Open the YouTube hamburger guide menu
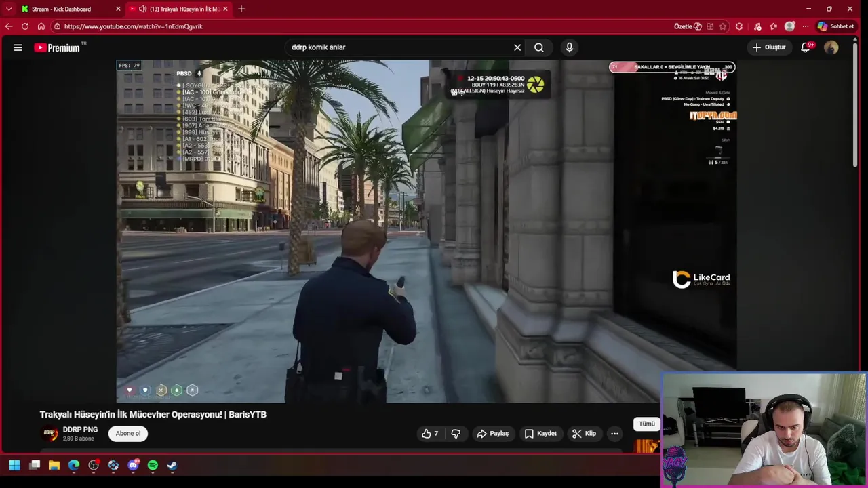Screen dimensions: 868x488 pyautogui.click(x=18, y=47)
